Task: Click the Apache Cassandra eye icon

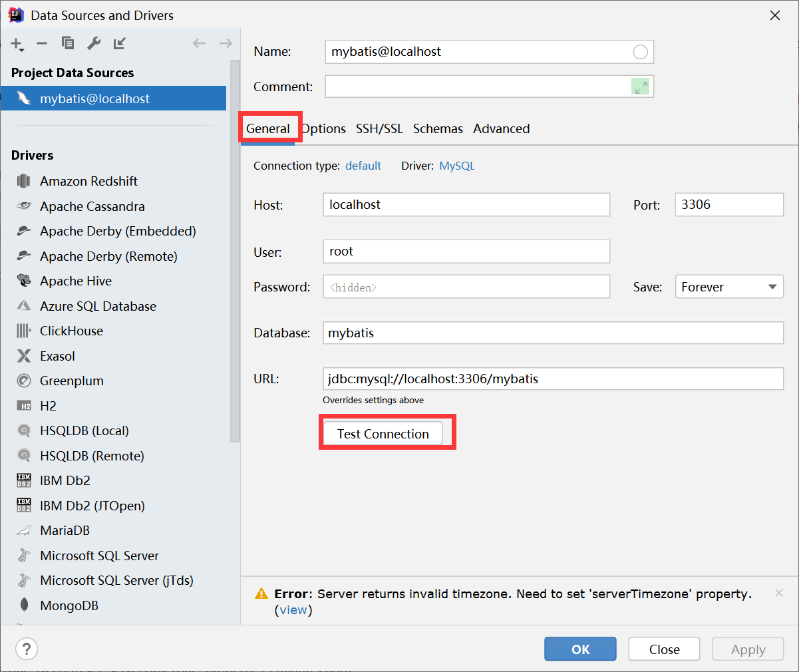Action: tap(24, 206)
